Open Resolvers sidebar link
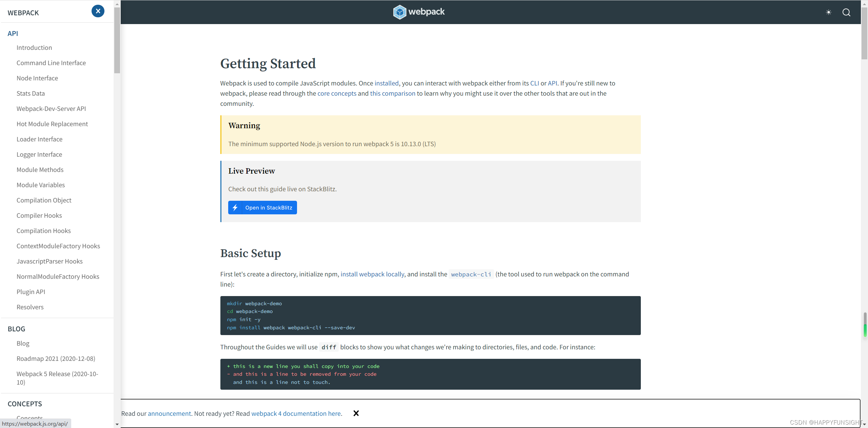 pyautogui.click(x=30, y=307)
